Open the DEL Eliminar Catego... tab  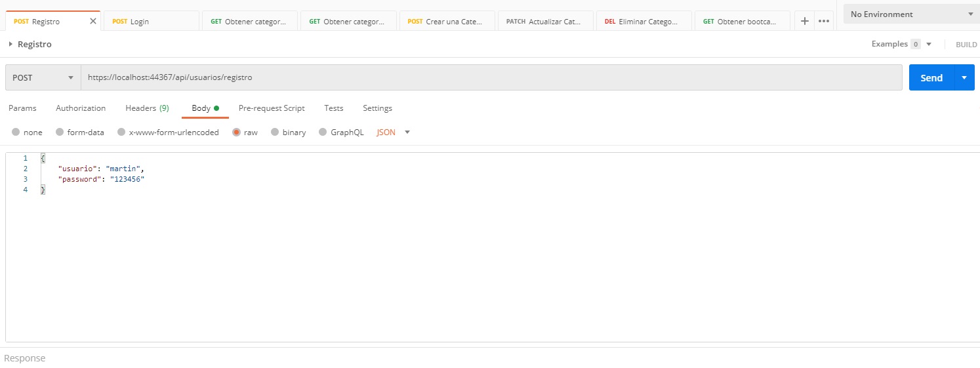coord(643,22)
